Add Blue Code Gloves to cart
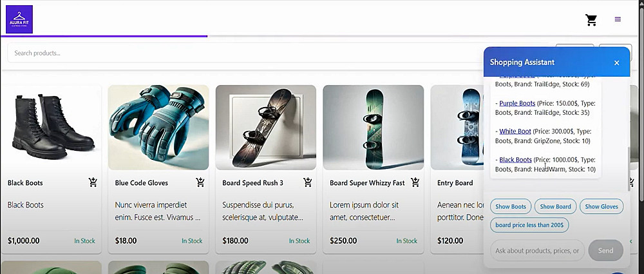644x274 pixels. point(200,182)
